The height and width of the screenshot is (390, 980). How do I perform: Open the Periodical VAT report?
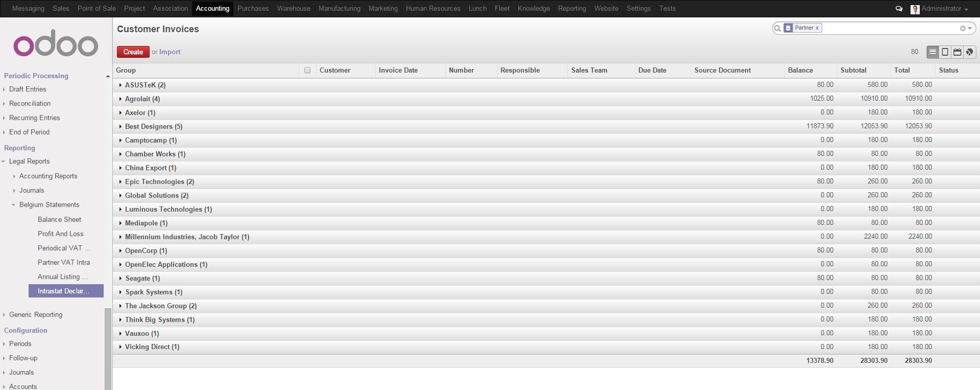63,248
